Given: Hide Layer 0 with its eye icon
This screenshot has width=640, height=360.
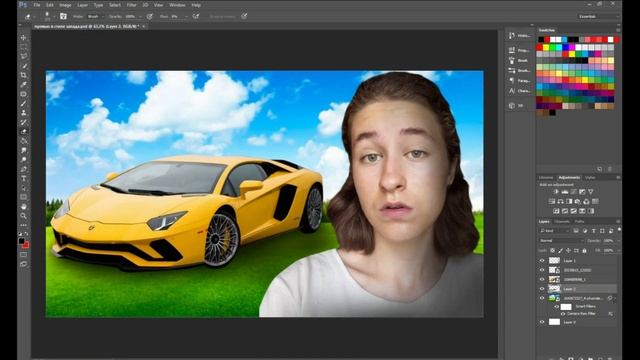Looking at the screenshot, I should click(542, 322).
